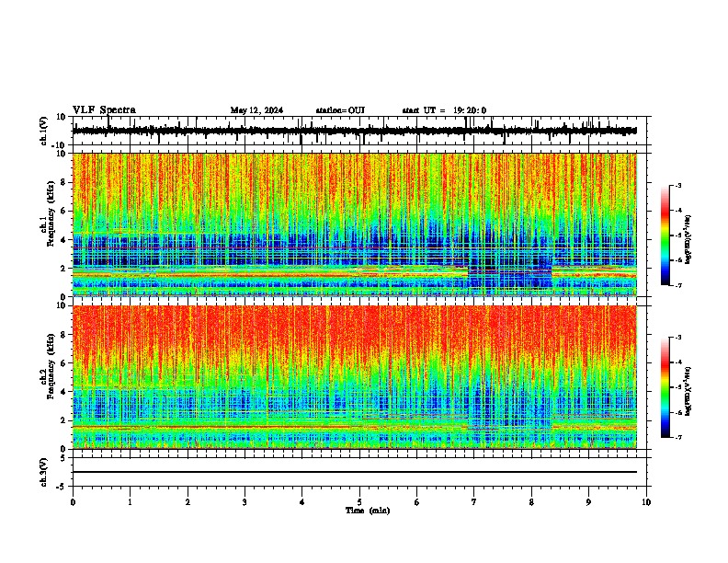Click the ch.2 color scale bar
The width and height of the screenshot is (728, 563).
(x=665, y=387)
